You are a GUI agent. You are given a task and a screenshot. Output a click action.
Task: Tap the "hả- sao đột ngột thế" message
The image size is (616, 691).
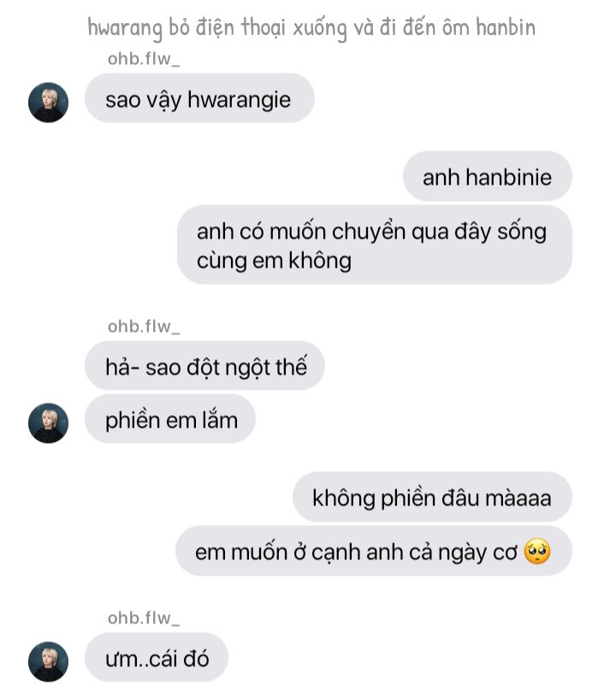coord(204,365)
